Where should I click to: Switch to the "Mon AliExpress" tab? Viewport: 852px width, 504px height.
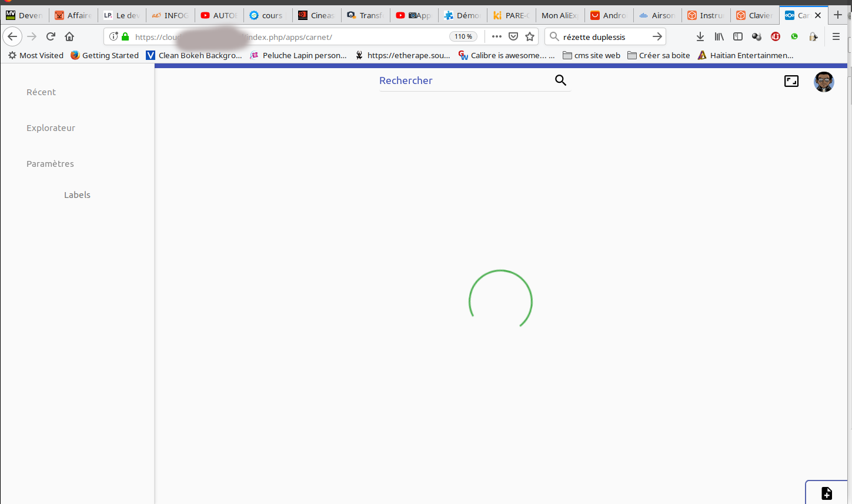pyautogui.click(x=559, y=15)
